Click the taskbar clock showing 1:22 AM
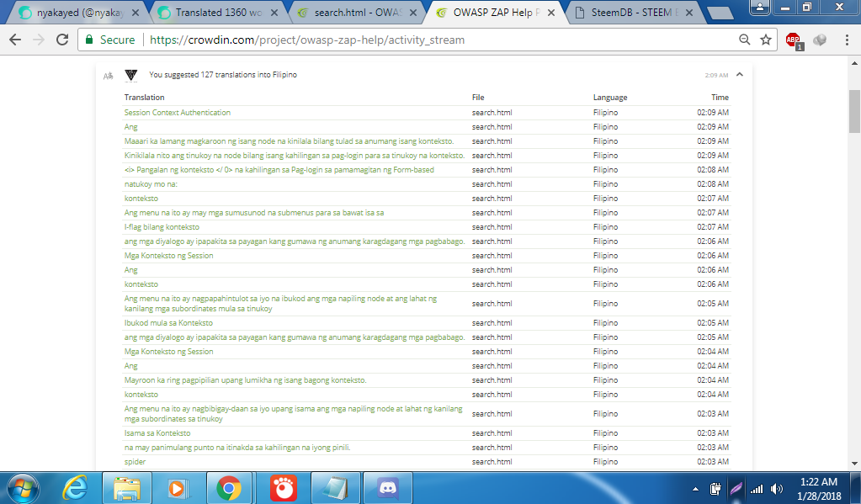This screenshot has width=861, height=504. coord(819,488)
